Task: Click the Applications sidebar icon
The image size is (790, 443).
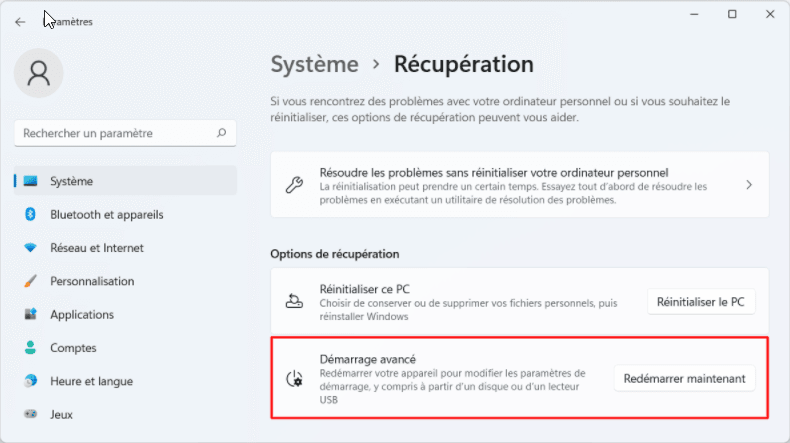Action: pos(30,314)
